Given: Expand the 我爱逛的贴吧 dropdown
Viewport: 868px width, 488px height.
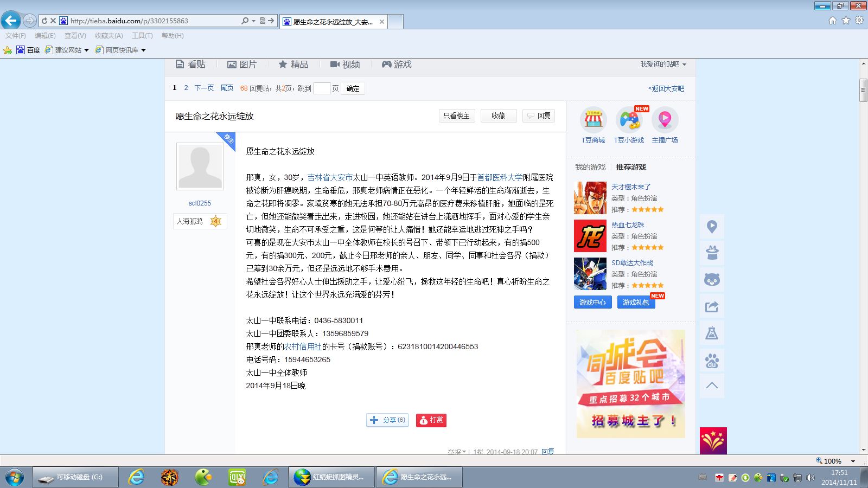Looking at the screenshot, I should click(663, 65).
